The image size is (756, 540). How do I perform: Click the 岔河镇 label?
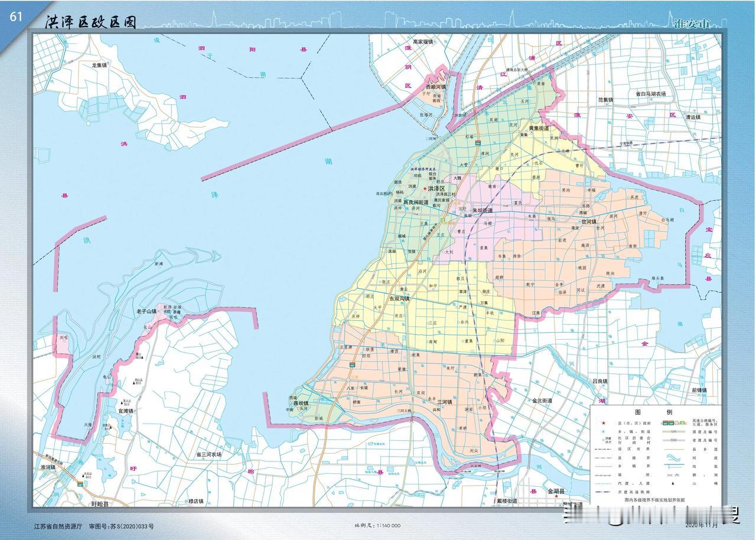click(x=588, y=222)
